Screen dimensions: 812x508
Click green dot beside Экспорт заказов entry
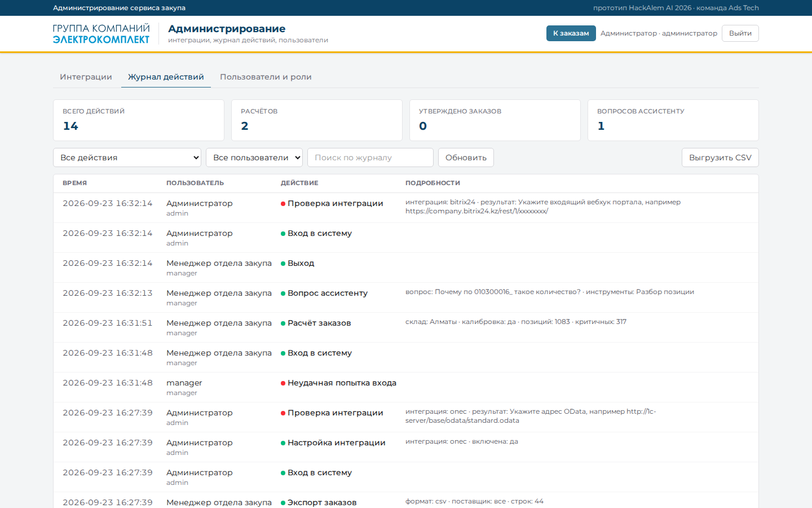(283, 503)
